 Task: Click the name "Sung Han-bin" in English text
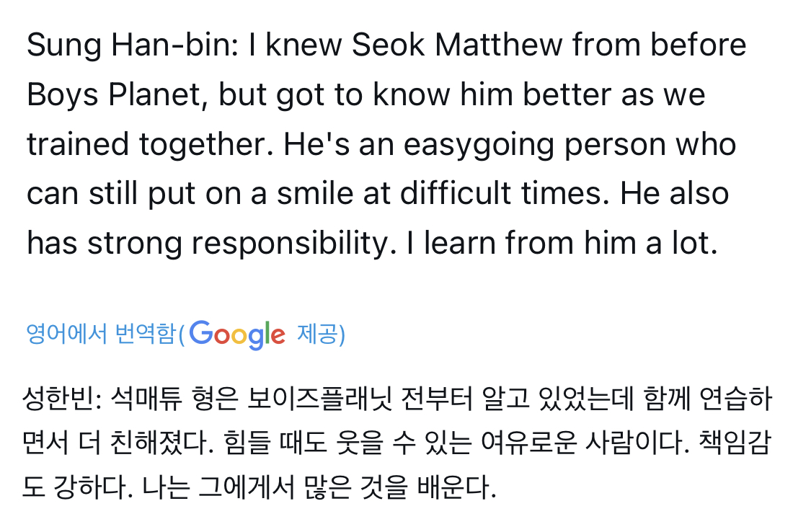[x=130, y=45]
